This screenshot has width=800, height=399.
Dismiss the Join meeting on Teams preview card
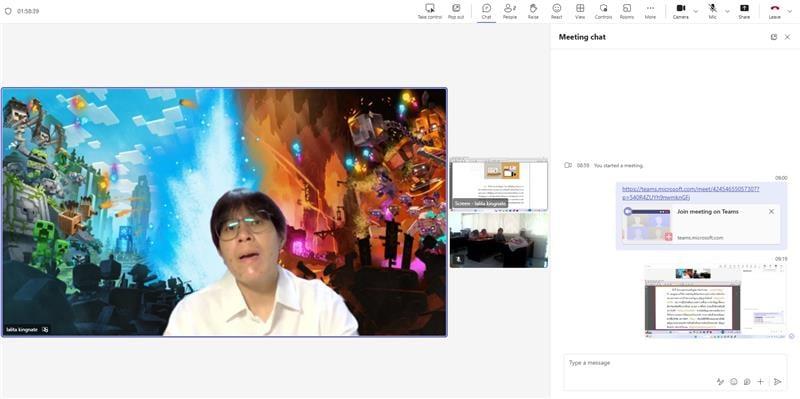pyautogui.click(x=771, y=211)
